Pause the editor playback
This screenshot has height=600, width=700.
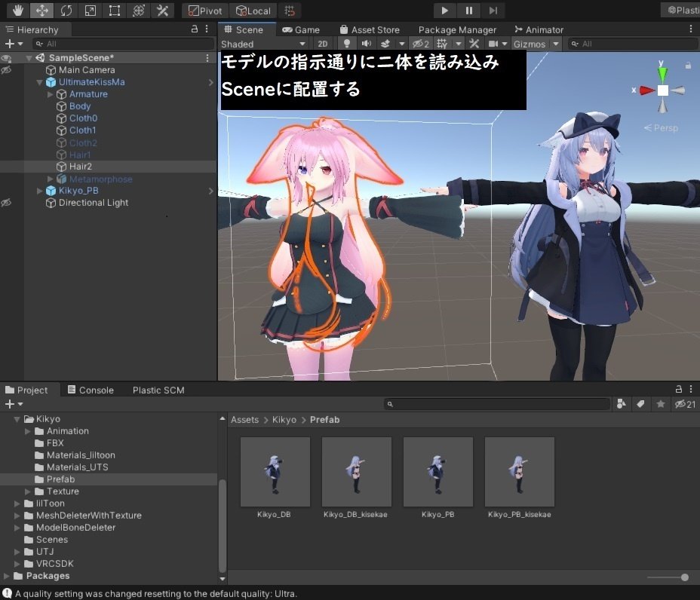(468, 11)
